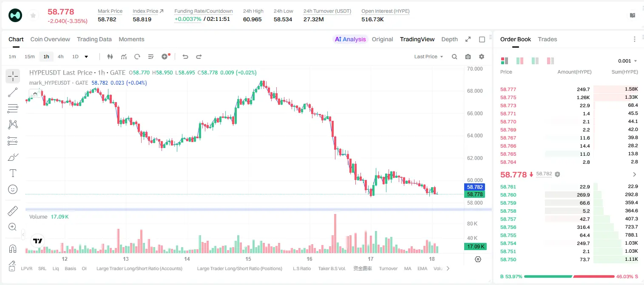Image resolution: width=644 pixels, height=285 pixels.
Task: Add HYPE to favorites with star icon
Action: click(x=32, y=16)
